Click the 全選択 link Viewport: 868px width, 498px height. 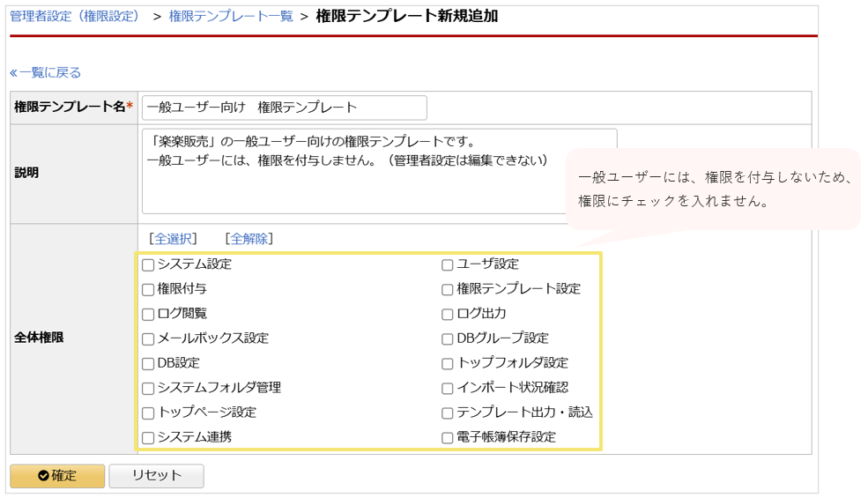[x=173, y=239]
